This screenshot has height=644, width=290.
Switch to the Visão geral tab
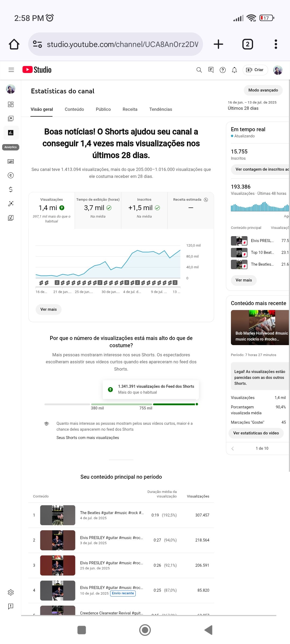coord(42,109)
